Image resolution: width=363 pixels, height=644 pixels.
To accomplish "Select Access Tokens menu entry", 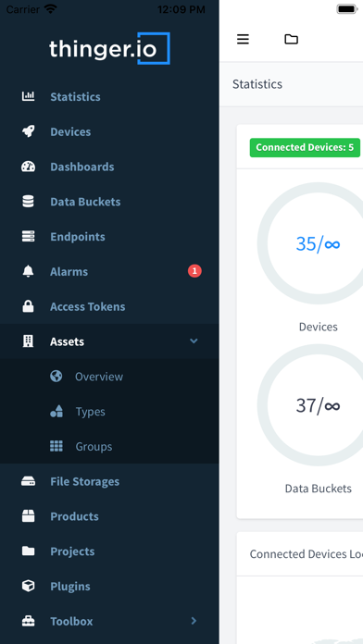I will pos(88,306).
